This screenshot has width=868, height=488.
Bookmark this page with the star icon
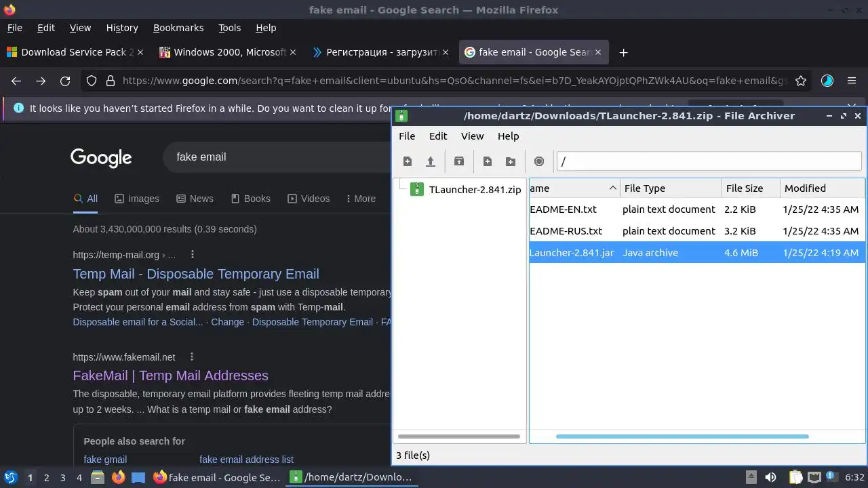pos(801,81)
